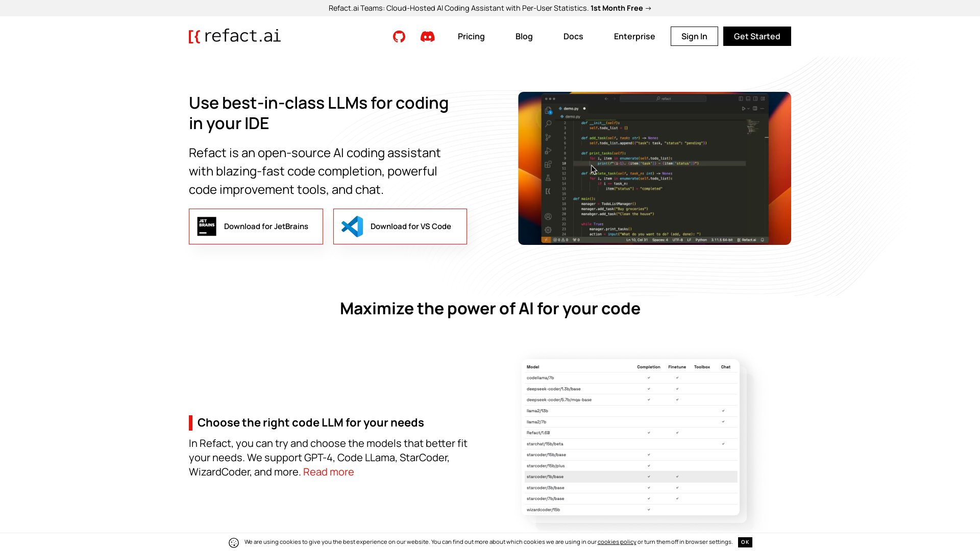Click the IDE demo video thumbnail
The height and width of the screenshot is (551, 980).
point(654,168)
